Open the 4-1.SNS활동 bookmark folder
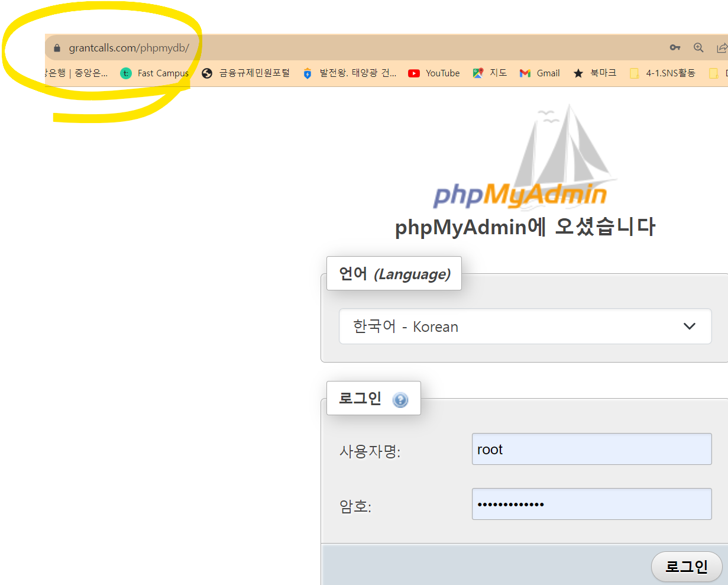 (662, 73)
